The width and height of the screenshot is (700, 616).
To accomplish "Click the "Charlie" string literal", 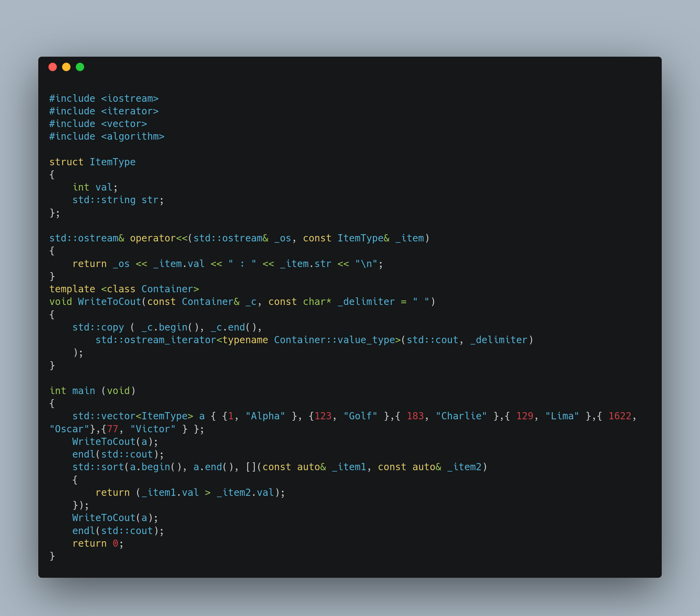I will 461,416.
